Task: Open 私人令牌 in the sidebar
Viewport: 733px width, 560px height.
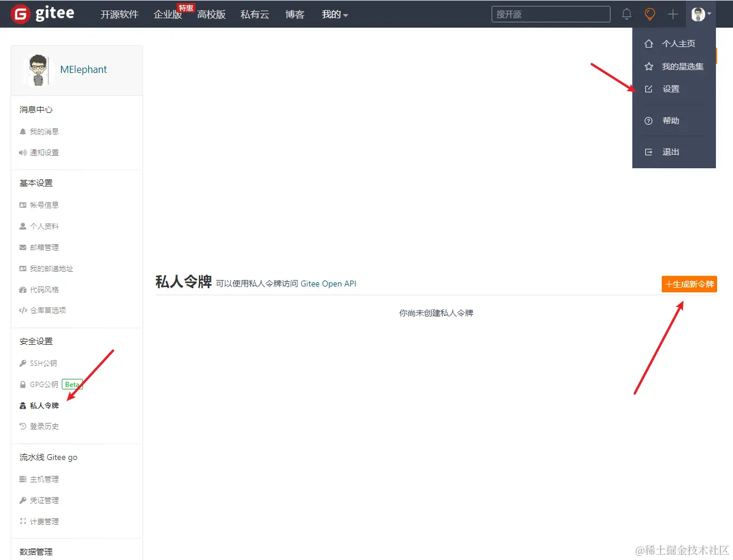Action: pyautogui.click(x=44, y=406)
